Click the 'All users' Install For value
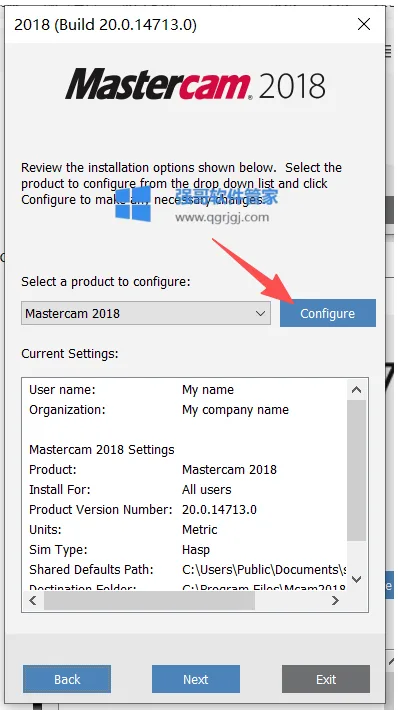398x710 pixels. (206, 489)
